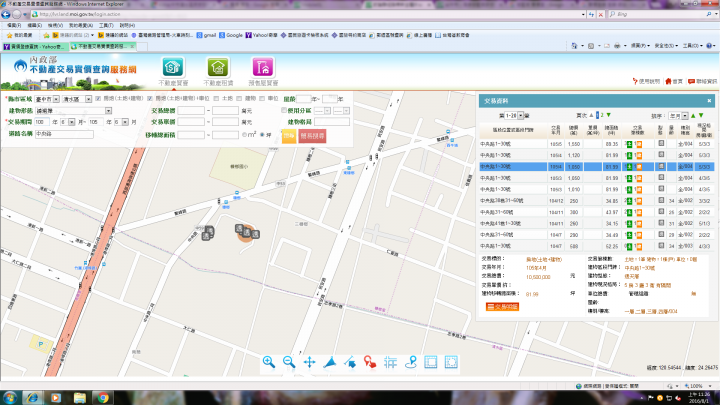
Task: Select the red marker search tool
Action: click(x=370, y=362)
